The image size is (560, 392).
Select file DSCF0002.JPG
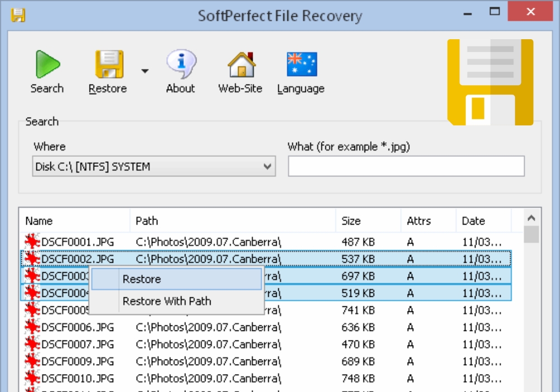click(x=77, y=259)
